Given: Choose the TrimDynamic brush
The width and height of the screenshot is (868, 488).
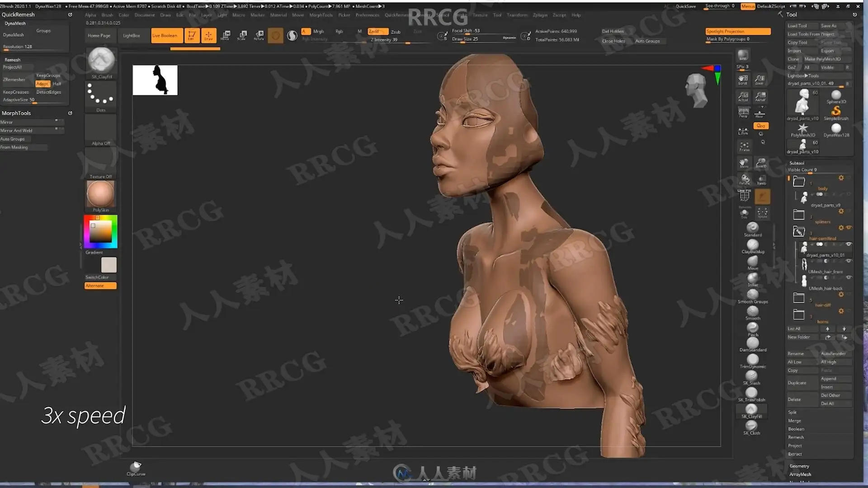Looking at the screenshot, I should coord(753,361).
